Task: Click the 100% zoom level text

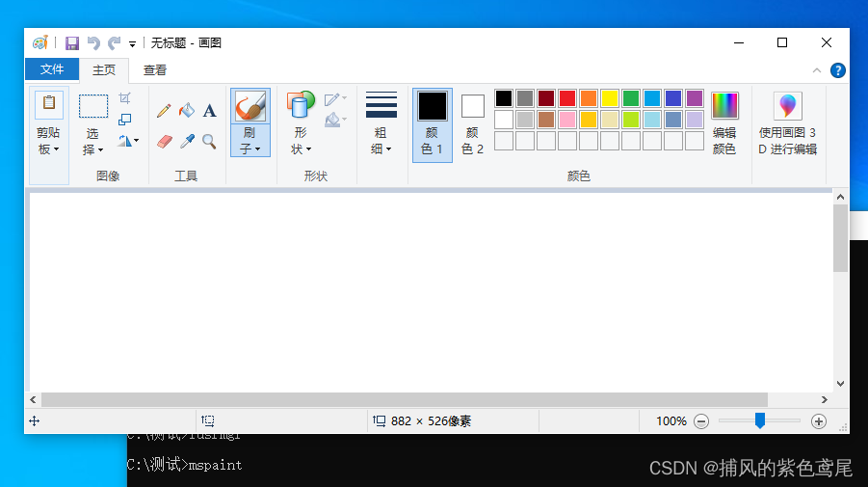Action: (671, 421)
